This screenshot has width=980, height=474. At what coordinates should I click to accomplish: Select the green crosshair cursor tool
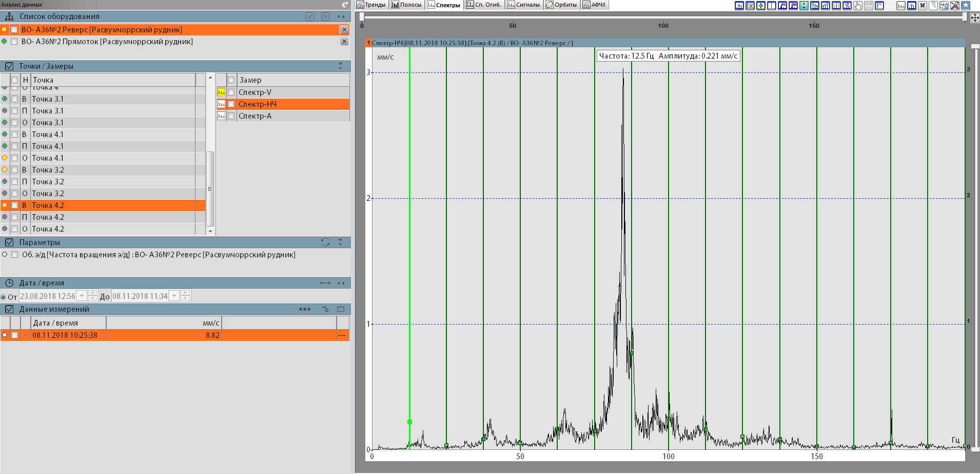[x=761, y=6]
